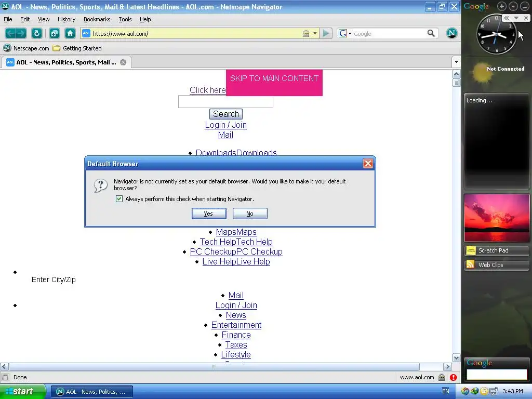This screenshot has height=399, width=532.
Task: Reload the page with refresh icon
Action: (x=37, y=33)
